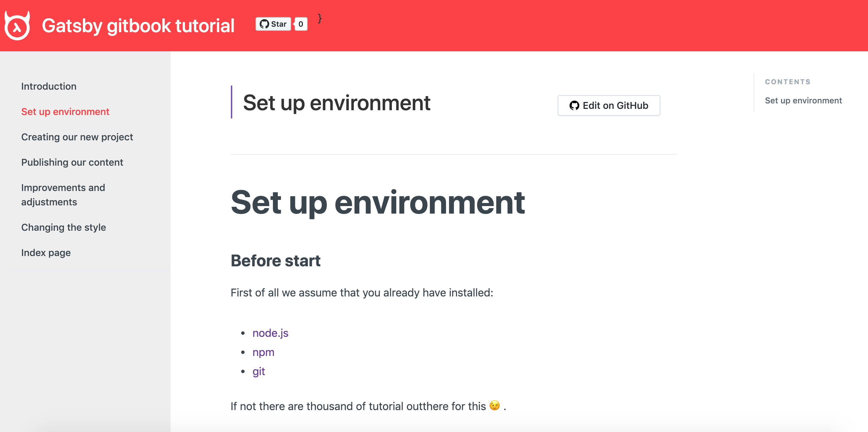Go to Creating our new project
Image resolution: width=868 pixels, height=432 pixels.
[x=77, y=137]
